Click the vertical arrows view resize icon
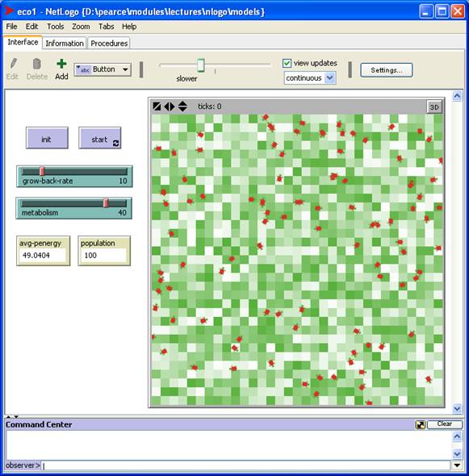The image size is (469, 476). point(182,106)
